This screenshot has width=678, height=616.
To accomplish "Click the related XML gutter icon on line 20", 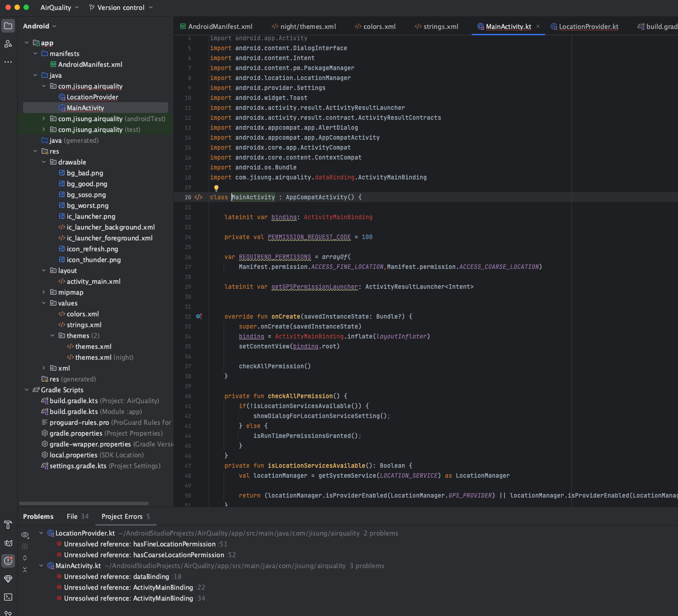I will click(198, 197).
